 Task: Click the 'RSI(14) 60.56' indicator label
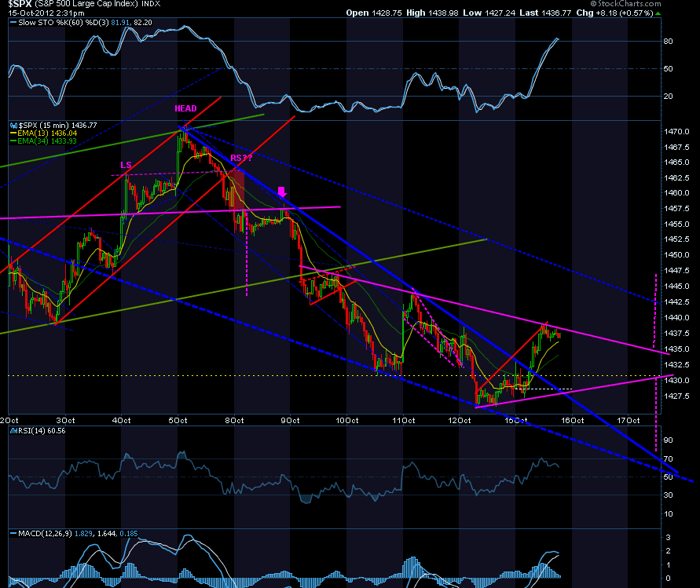coord(42,431)
